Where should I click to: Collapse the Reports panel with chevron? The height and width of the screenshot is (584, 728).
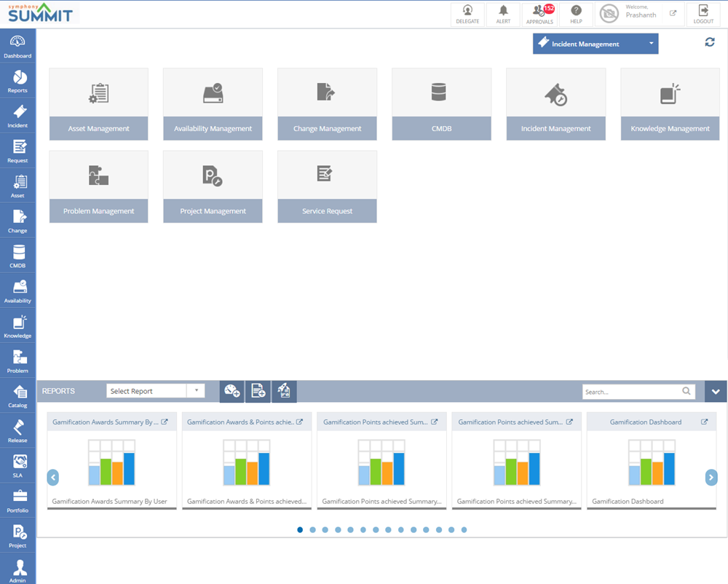click(x=716, y=391)
